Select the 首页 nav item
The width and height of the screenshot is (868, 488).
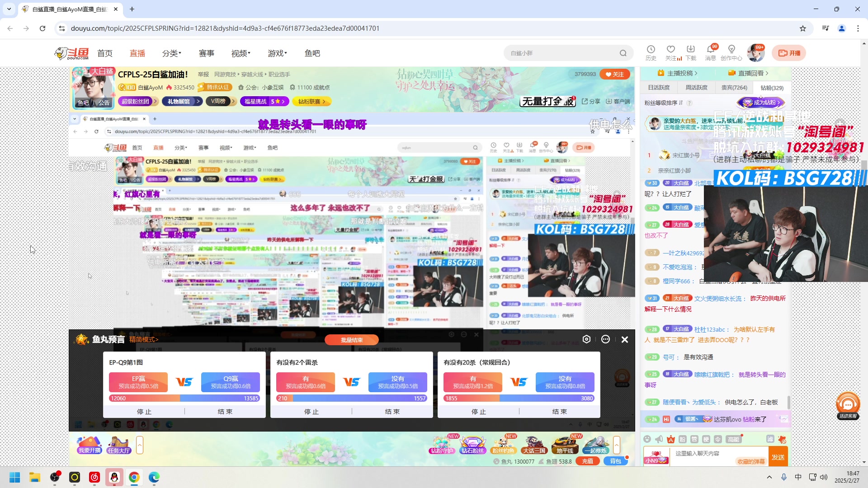pyautogui.click(x=105, y=53)
